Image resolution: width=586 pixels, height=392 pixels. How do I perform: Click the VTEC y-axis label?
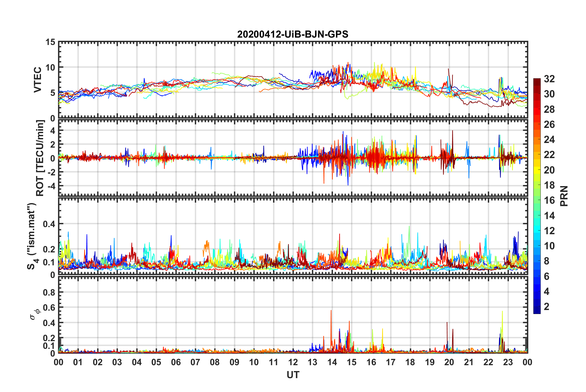[x=38, y=80]
